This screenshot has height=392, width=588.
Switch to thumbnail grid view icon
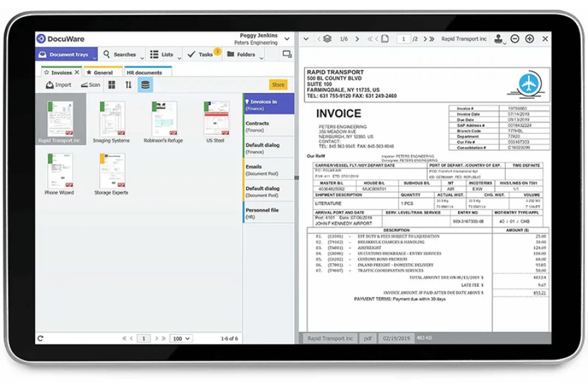112,85
